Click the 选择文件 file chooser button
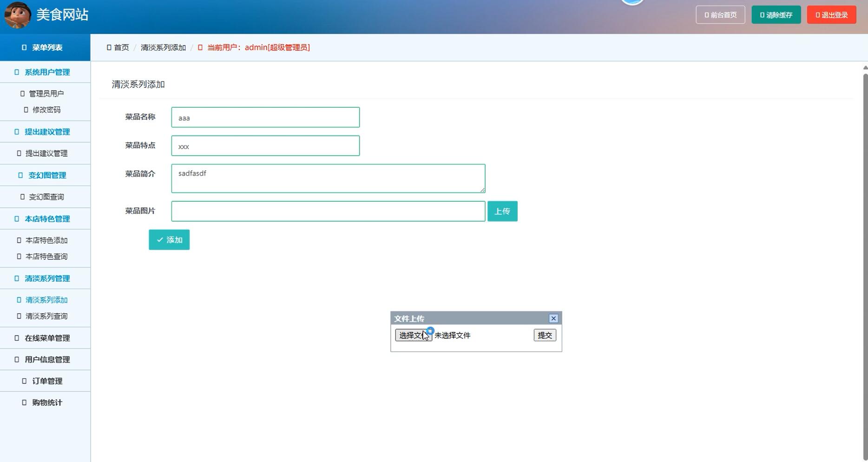 pos(413,335)
